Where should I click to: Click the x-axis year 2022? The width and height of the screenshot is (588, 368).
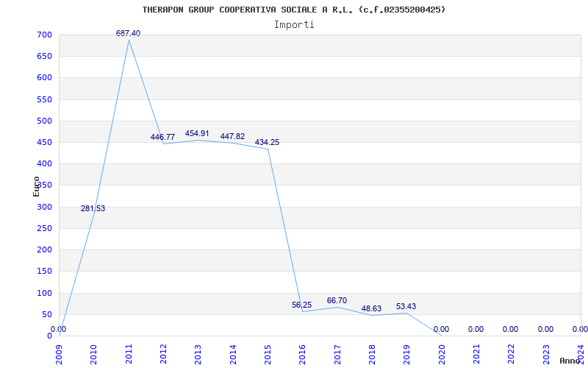tap(512, 355)
